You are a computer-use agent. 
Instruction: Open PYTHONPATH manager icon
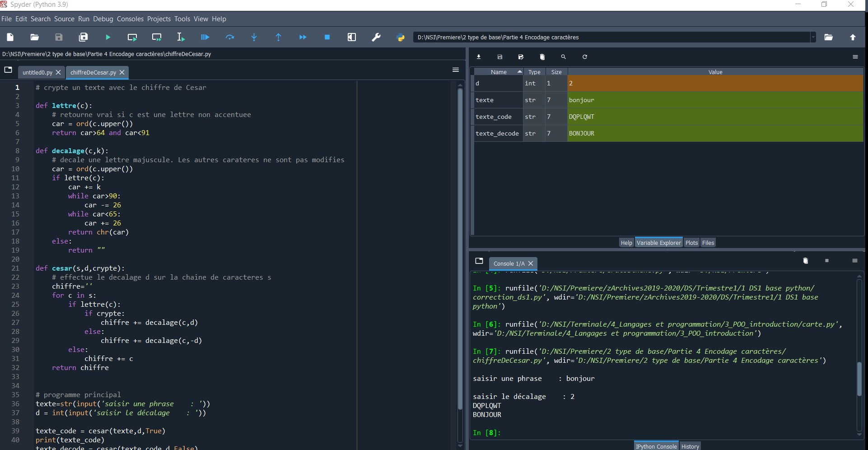[401, 37]
